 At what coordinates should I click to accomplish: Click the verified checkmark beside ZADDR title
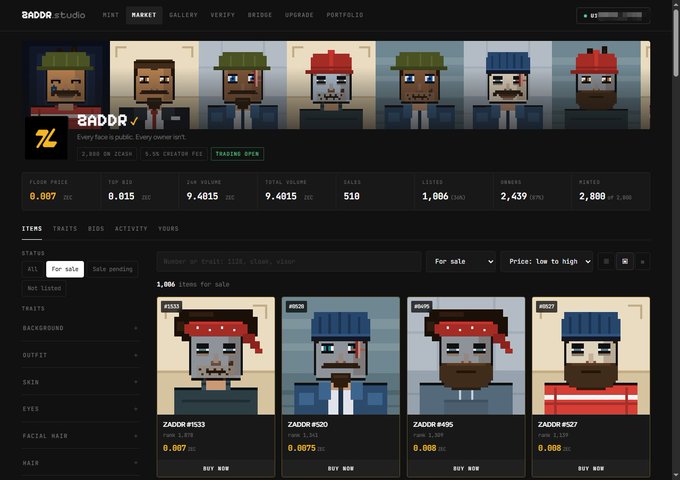[x=134, y=121]
